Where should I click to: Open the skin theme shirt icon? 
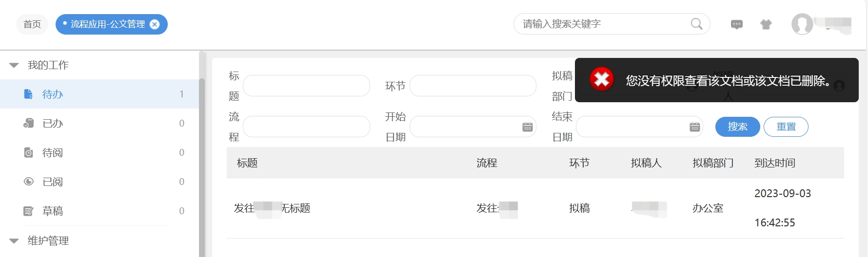pyautogui.click(x=766, y=24)
